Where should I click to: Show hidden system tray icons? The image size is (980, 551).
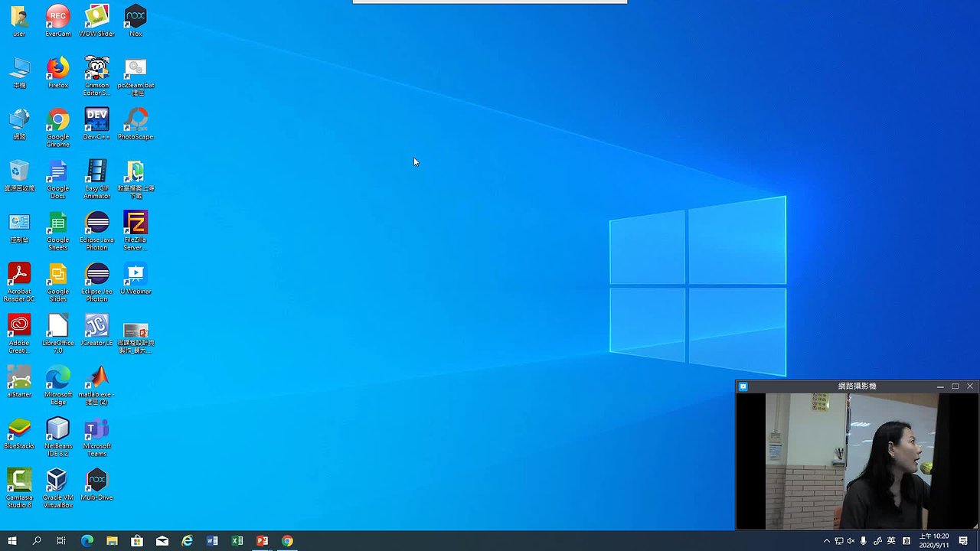[826, 541]
